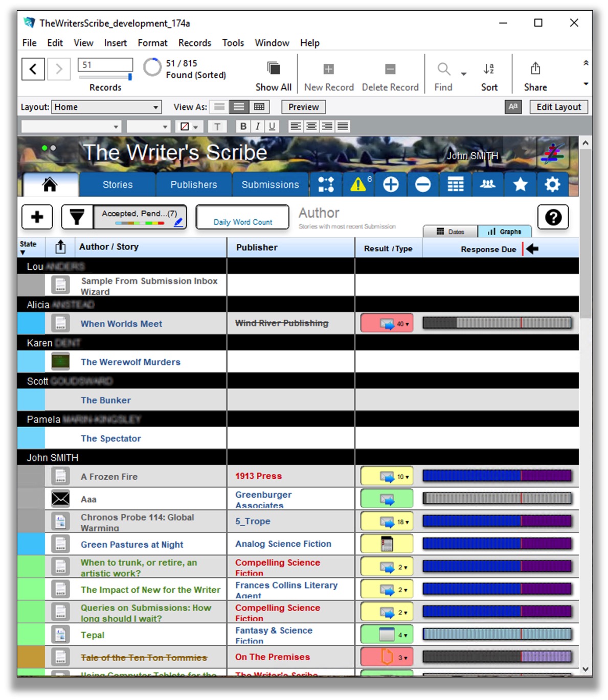
Task: Align text left
Action: [x=296, y=126]
